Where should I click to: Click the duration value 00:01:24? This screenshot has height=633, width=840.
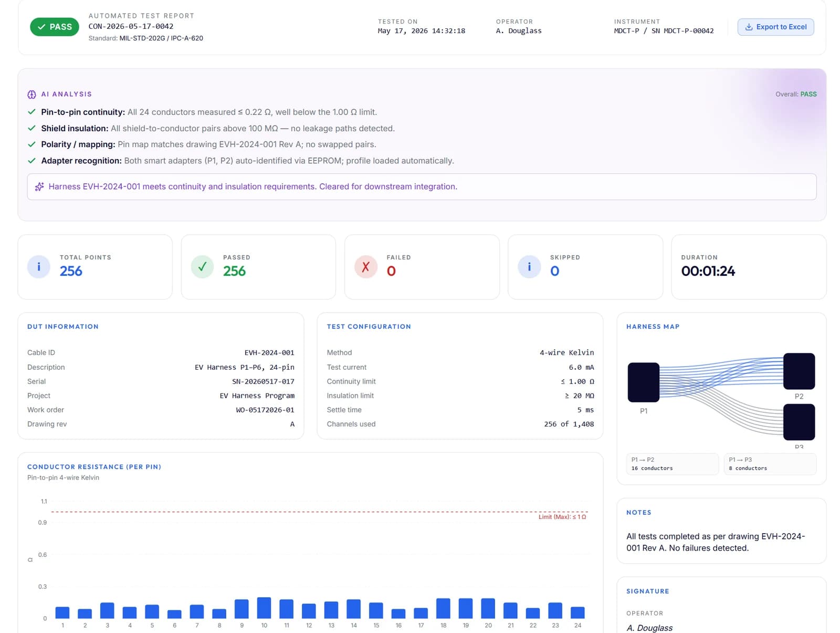(x=708, y=271)
